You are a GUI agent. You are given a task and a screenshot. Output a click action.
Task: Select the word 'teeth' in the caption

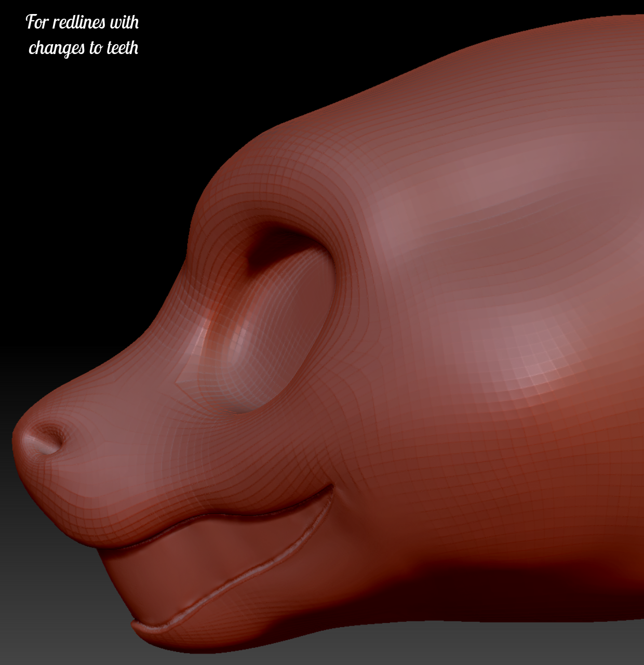point(123,48)
